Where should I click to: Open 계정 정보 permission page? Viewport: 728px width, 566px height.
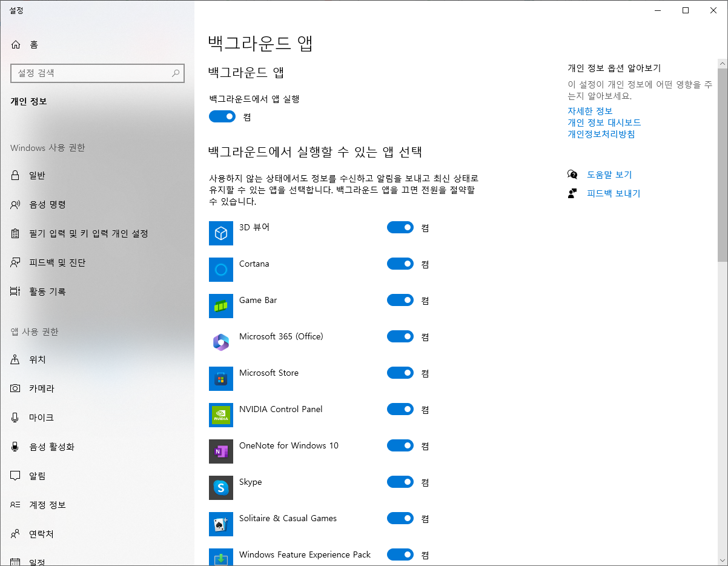(97, 505)
